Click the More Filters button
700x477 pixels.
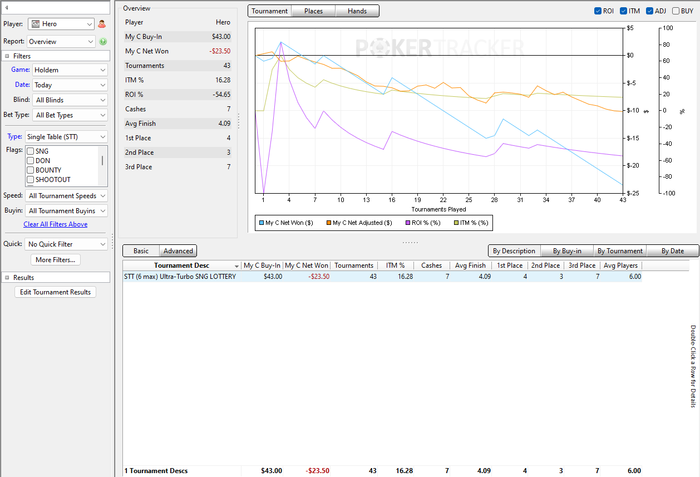pyautogui.click(x=55, y=260)
